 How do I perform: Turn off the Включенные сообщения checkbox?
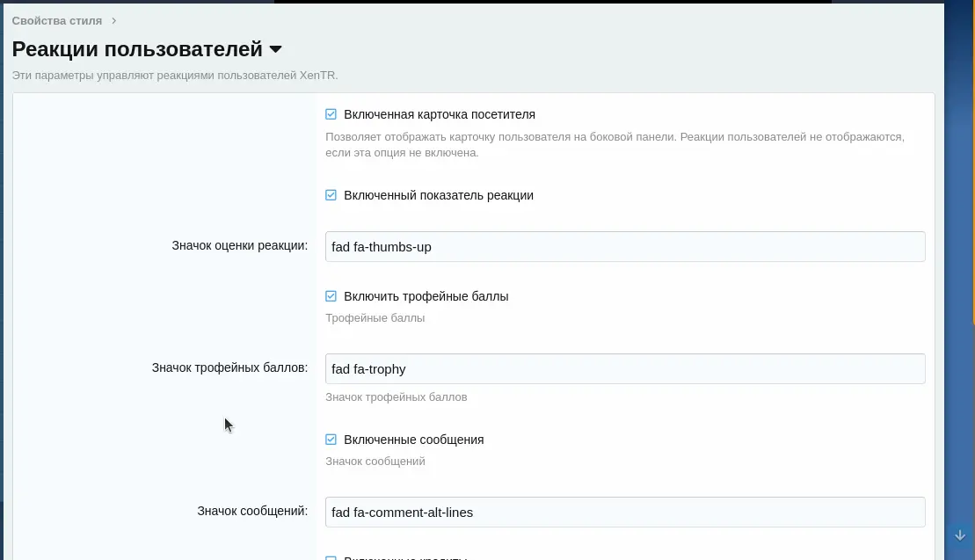click(x=331, y=440)
